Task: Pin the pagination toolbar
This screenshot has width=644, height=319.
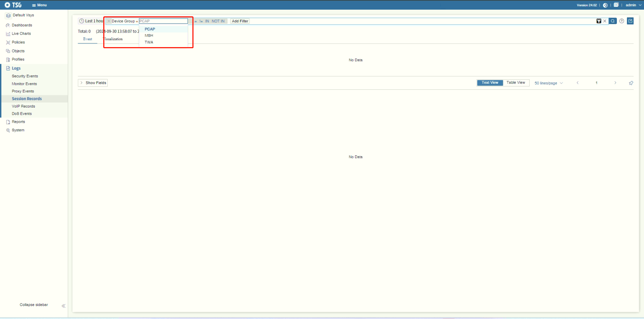Action: 631,83
